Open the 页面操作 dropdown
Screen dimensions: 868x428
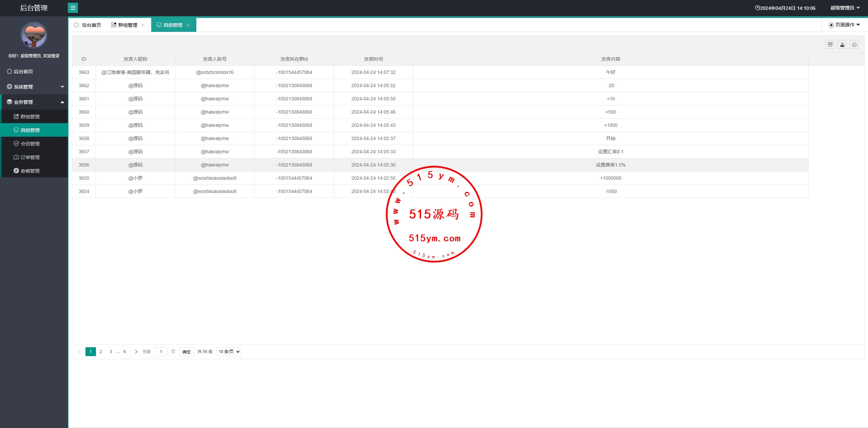click(844, 25)
